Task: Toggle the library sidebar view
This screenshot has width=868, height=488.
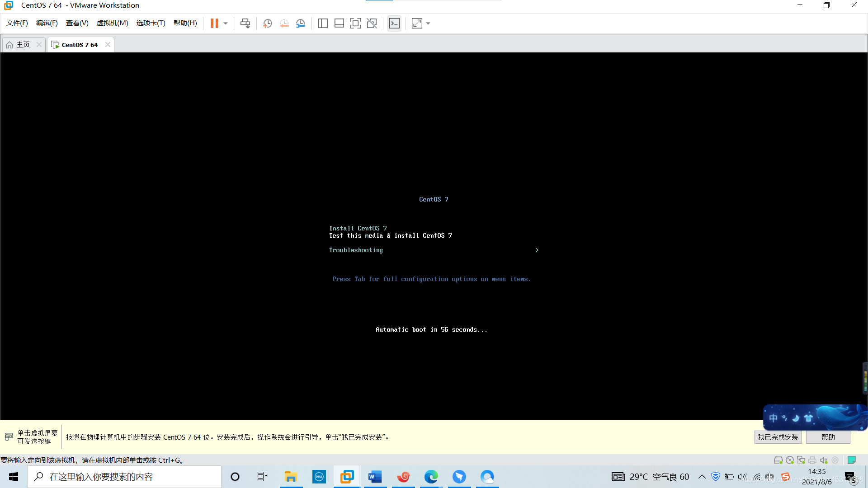Action: (x=323, y=23)
